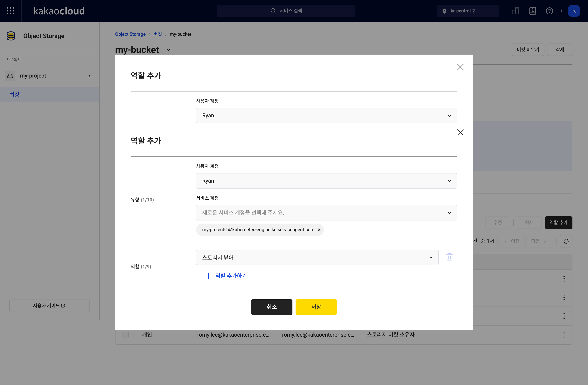Open the info document icon in header
588x385 pixels.
532,11
